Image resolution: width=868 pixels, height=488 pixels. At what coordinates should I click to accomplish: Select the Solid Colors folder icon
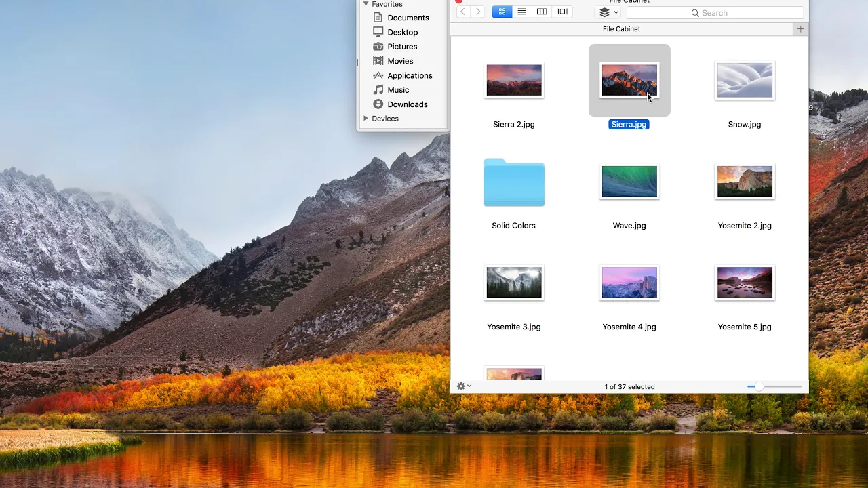(514, 182)
